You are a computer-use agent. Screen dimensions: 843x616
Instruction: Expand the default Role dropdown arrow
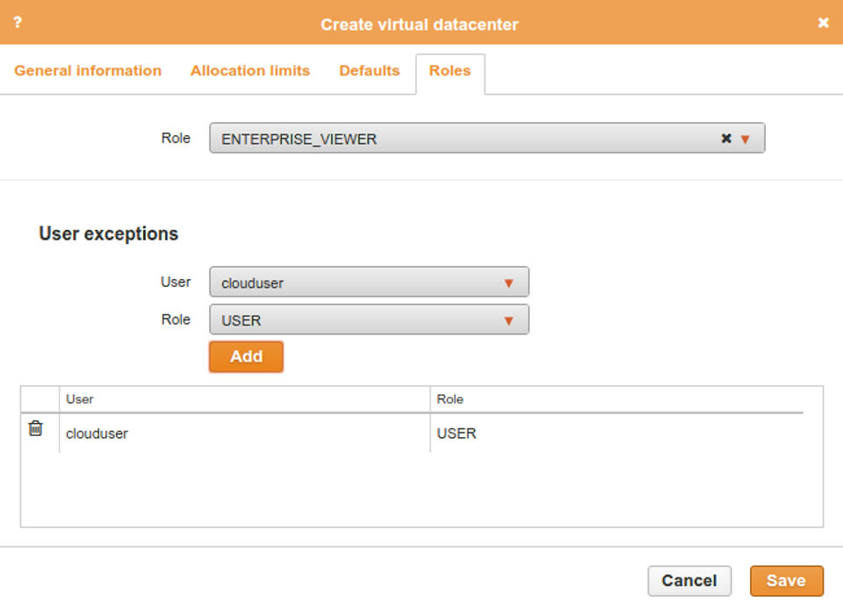coord(746,140)
